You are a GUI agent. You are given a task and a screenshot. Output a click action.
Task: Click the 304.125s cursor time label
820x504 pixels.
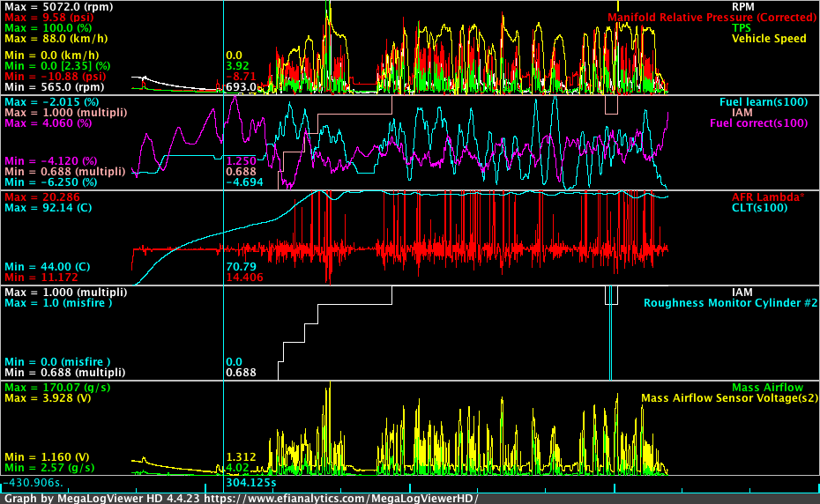251,483
